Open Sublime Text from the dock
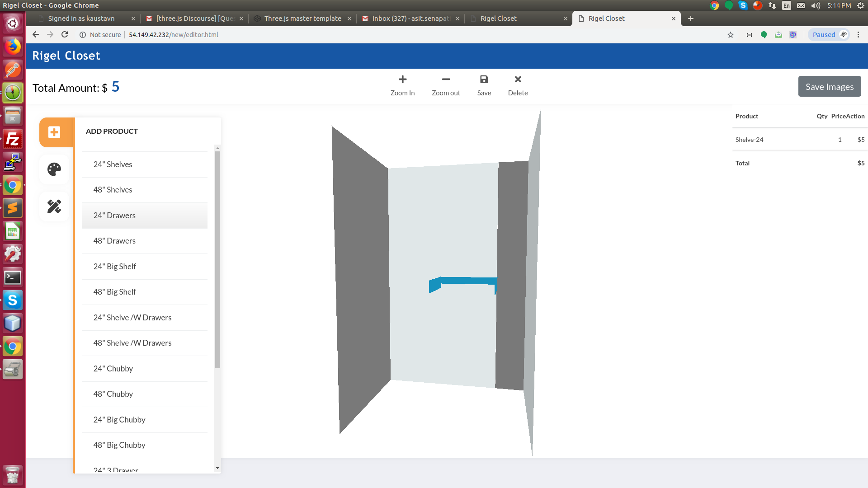The height and width of the screenshot is (488, 868). click(x=13, y=208)
